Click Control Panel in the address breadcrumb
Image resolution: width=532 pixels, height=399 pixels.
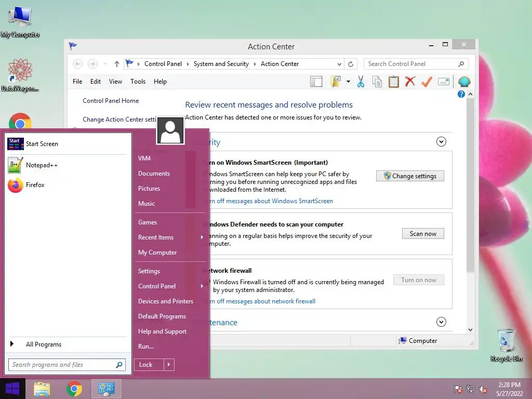pos(163,64)
